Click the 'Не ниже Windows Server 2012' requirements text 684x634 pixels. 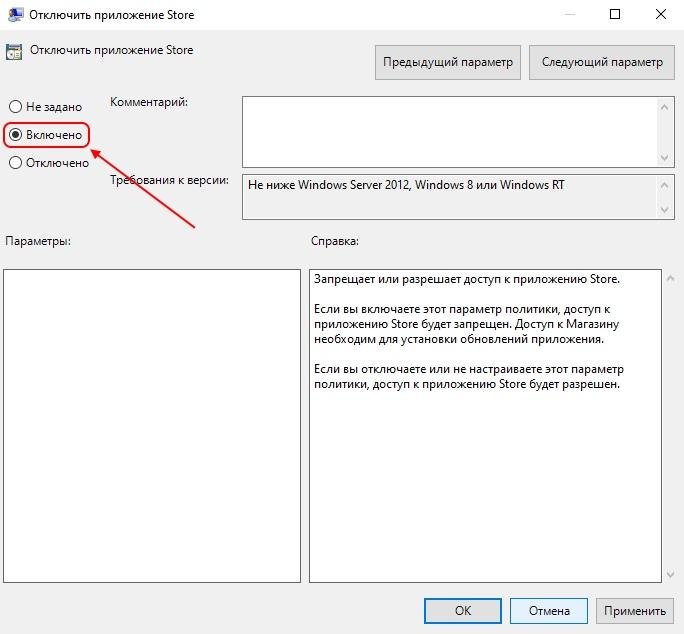tap(406, 185)
